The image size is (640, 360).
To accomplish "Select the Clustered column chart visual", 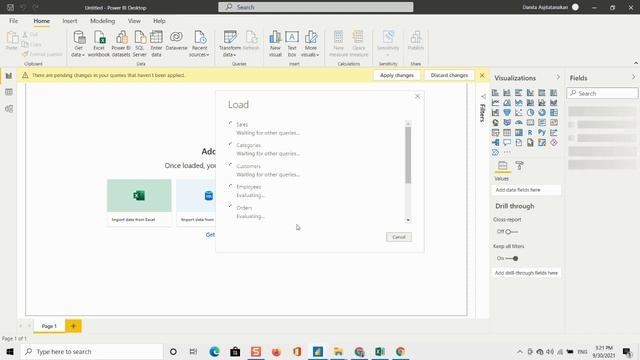I will pyautogui.click(x=530, y=93).
